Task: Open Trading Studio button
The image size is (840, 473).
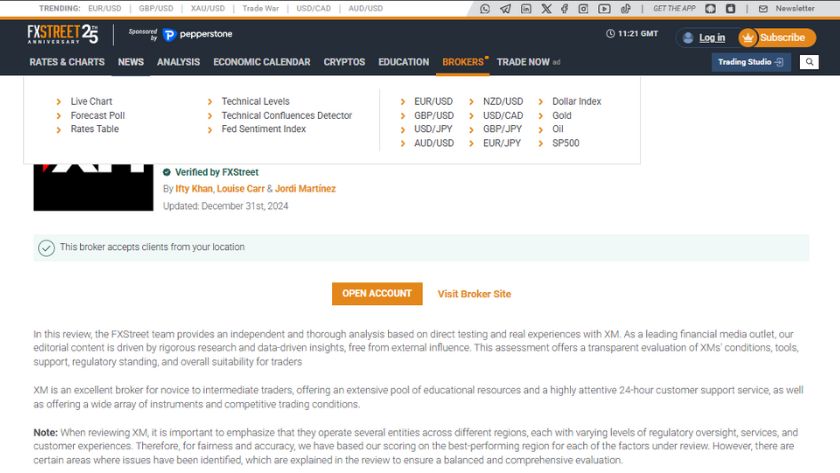Action: pyautogui.click(x=751, y=62)
